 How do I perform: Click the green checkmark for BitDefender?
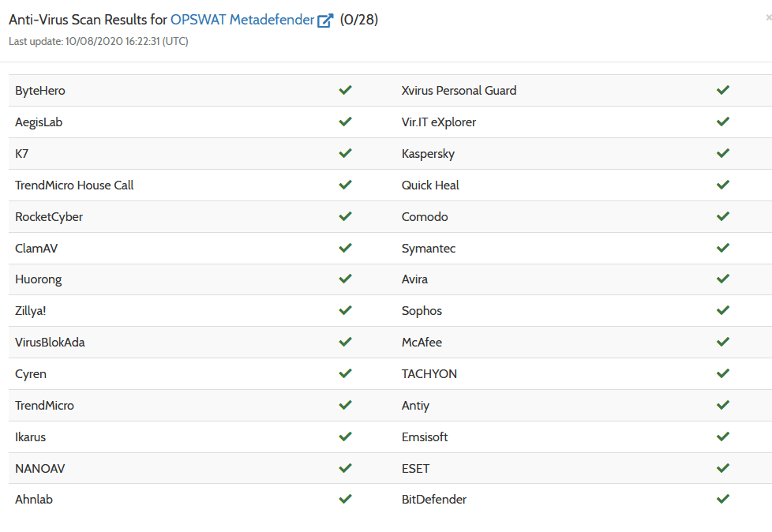(723, 500)
